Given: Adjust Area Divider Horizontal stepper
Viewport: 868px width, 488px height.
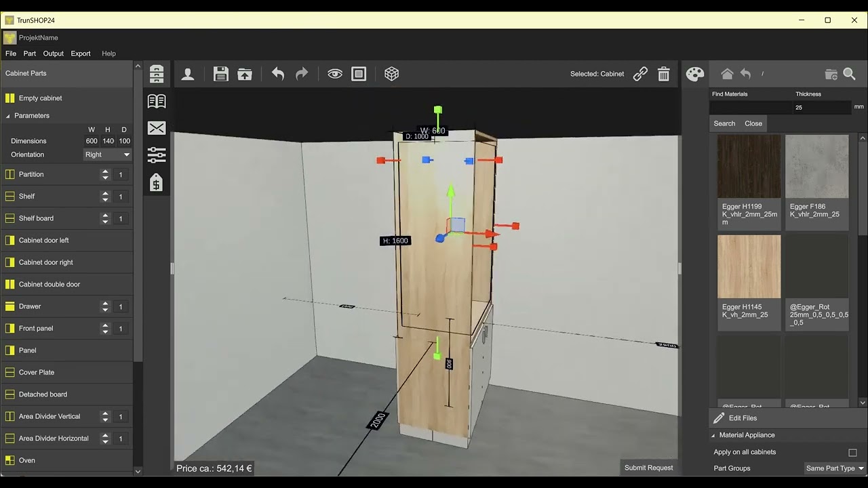Looking at the screenshot, I should coord(105,439).
